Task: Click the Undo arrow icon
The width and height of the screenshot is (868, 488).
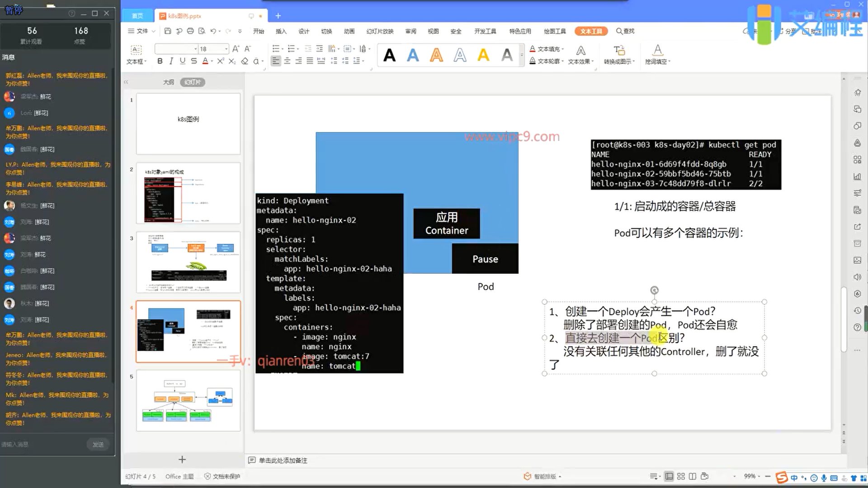Action: pyautogui.click(x=213, y=31)
